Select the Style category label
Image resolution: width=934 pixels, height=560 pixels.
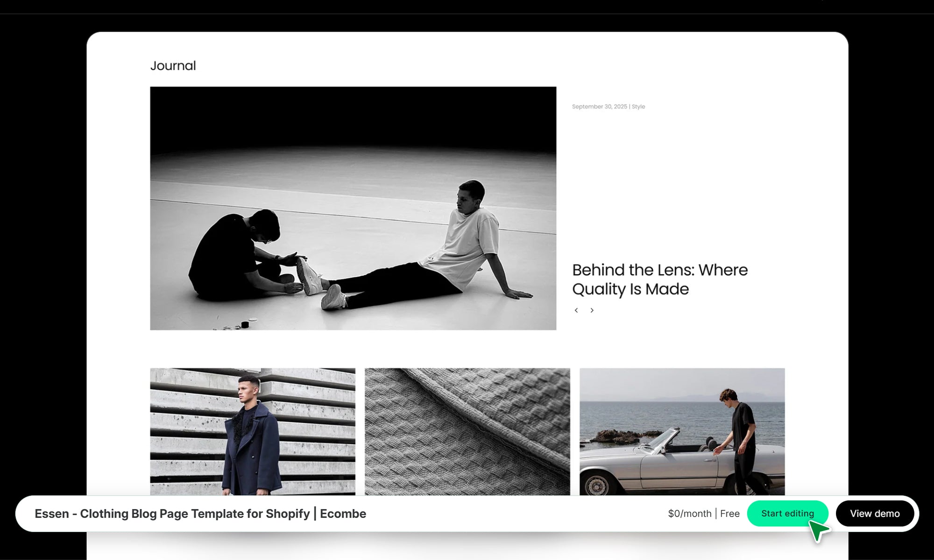pos(638,107)
